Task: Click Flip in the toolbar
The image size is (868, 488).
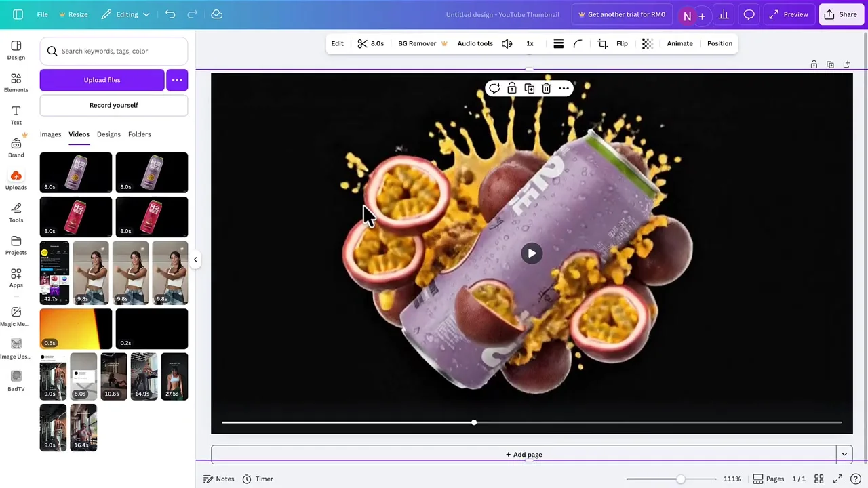Action: [x=622, y=43]
